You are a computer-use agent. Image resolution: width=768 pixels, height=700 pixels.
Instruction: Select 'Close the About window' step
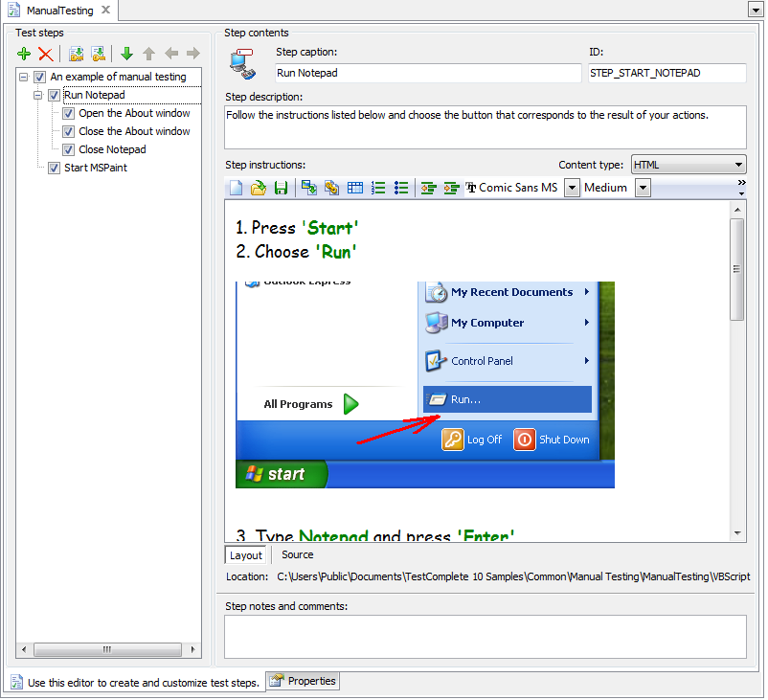(134, 131)
